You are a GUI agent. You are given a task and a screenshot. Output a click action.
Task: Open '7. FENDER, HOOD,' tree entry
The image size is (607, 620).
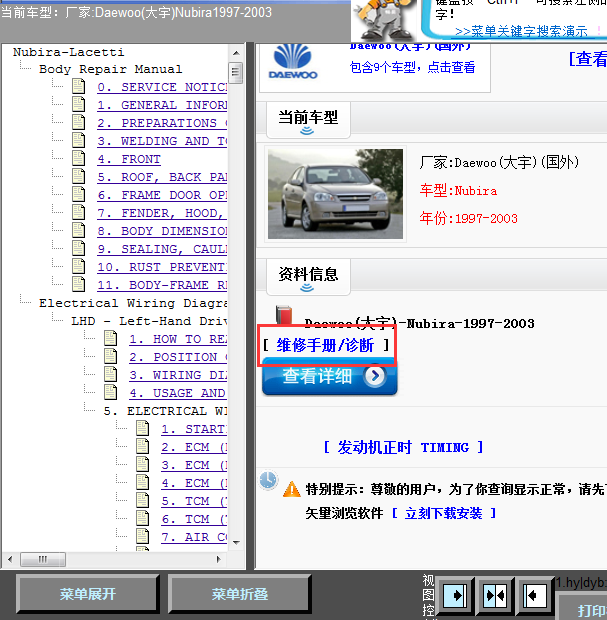pos(162,213)
